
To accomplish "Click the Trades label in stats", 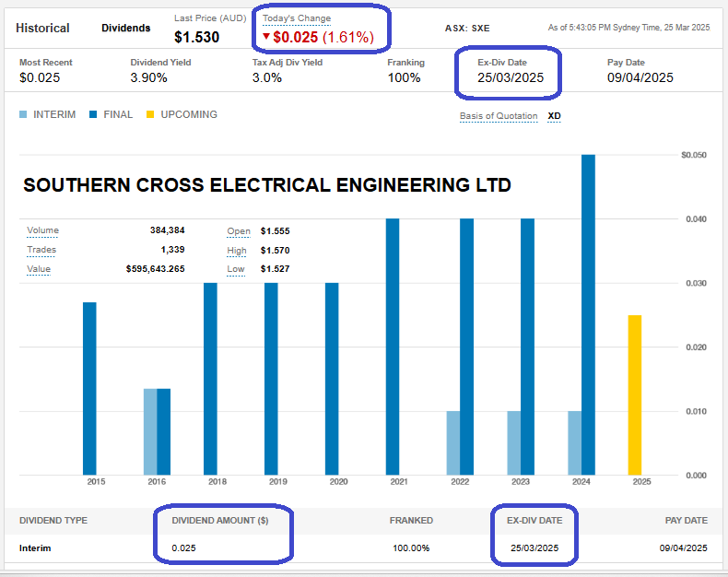I will pyautogui.click(x=41, y=250).
